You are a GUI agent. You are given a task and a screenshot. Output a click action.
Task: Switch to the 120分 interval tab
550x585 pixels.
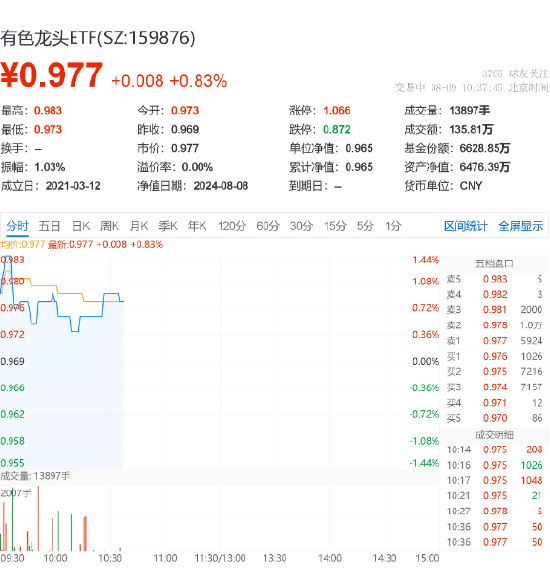(232, 226)
